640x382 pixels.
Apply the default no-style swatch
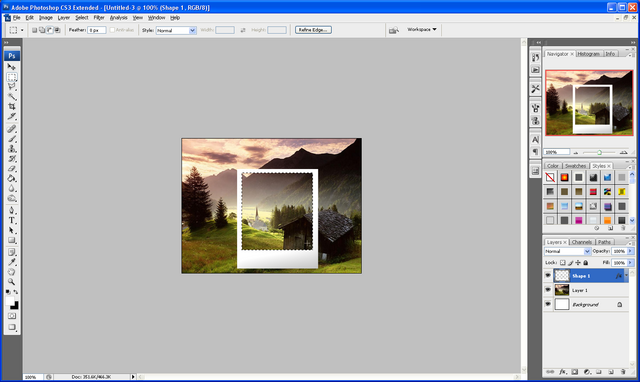[550, 178]
